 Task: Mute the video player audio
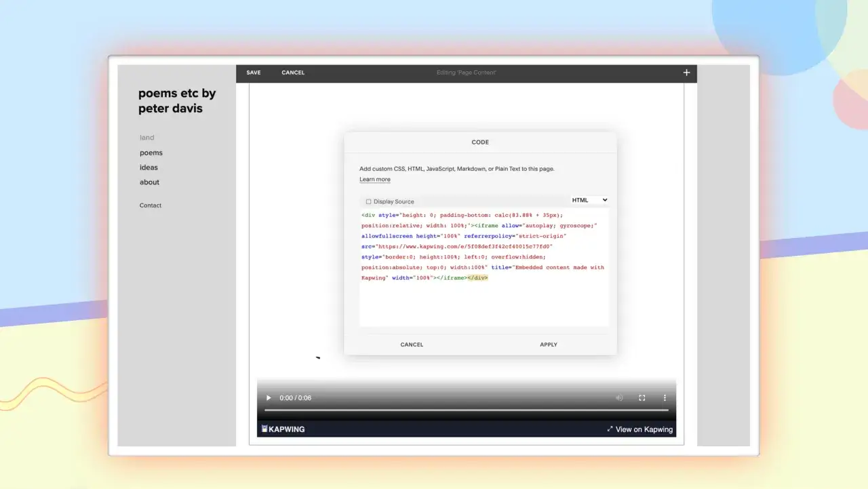point(619,397)
